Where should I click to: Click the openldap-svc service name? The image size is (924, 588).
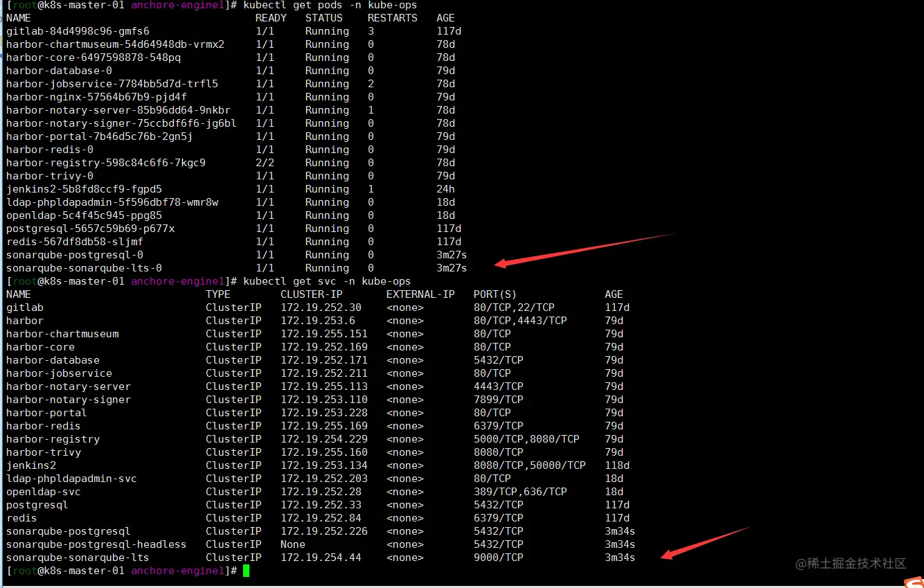tap(44, 492)
